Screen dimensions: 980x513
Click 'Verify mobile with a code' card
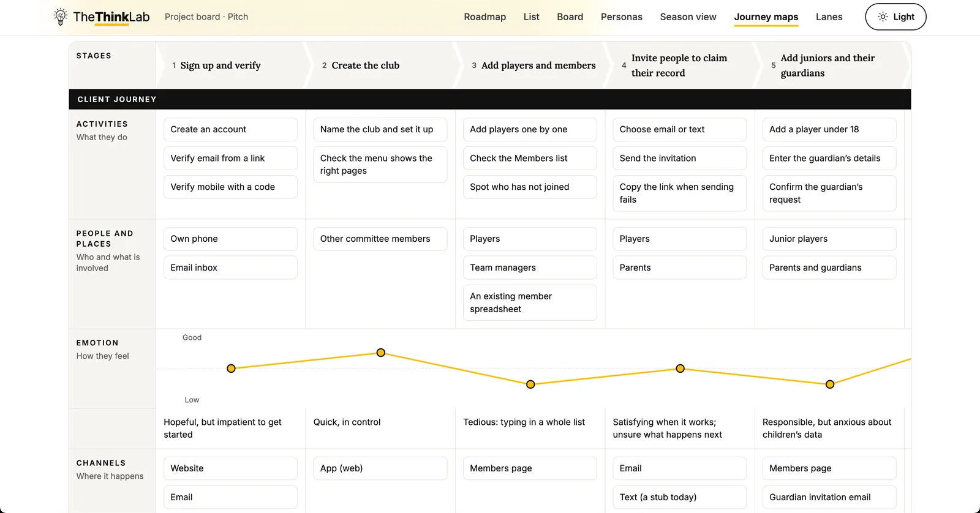(x=230, y=187)
